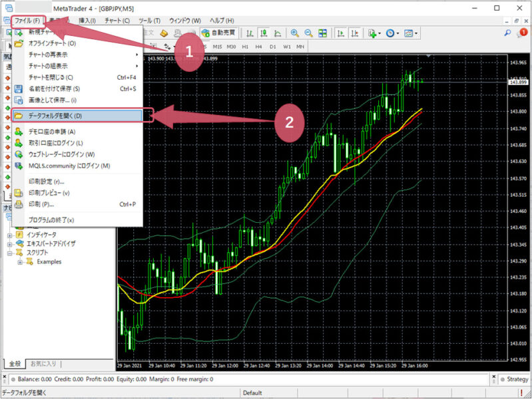Click the web trader globe icon
This screenshot has height=399, width=532.
pos(19,154)
